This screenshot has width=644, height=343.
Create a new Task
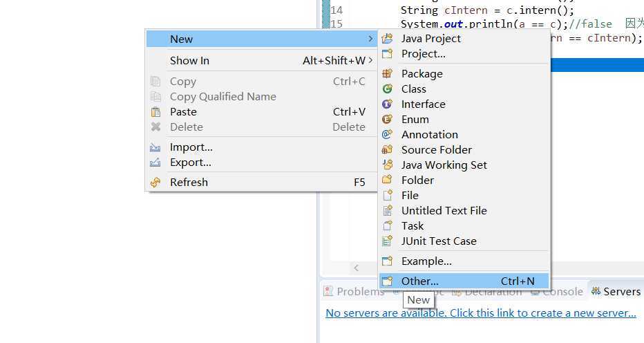coord(464,226)
